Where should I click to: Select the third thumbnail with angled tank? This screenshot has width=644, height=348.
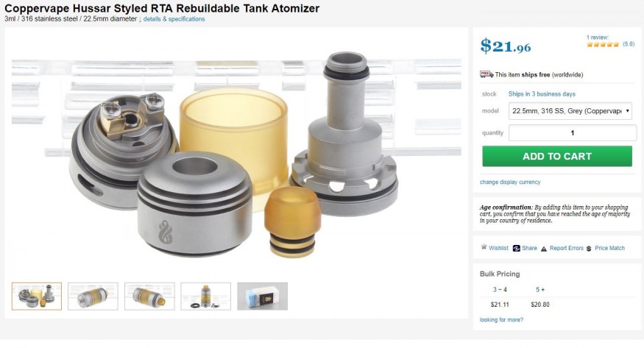149,296
